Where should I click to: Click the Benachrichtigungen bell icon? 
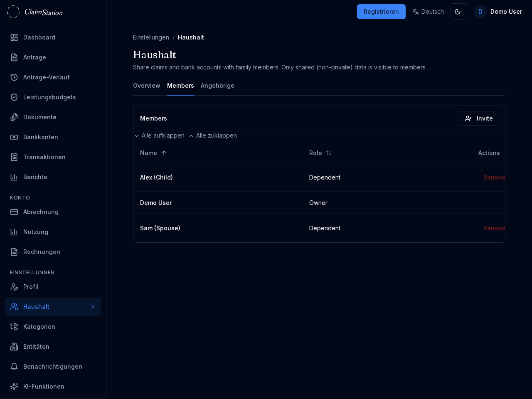click(14, 367)
